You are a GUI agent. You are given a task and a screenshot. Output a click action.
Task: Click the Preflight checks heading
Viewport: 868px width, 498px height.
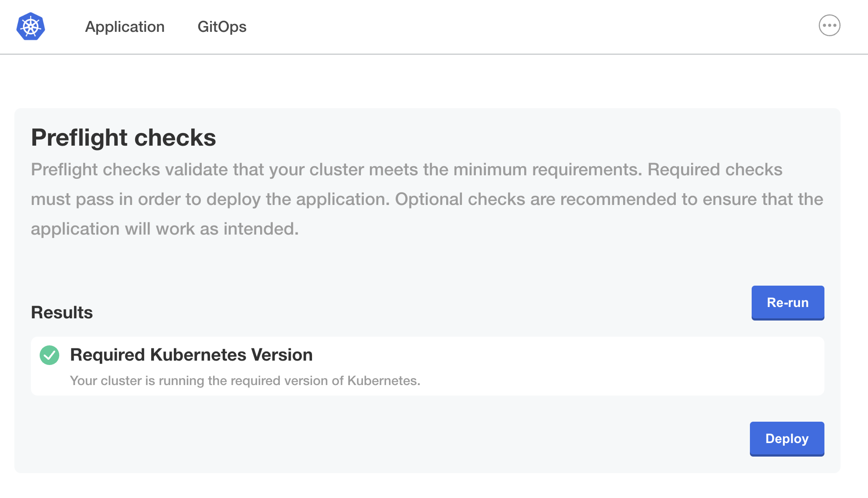coord(123,137)
